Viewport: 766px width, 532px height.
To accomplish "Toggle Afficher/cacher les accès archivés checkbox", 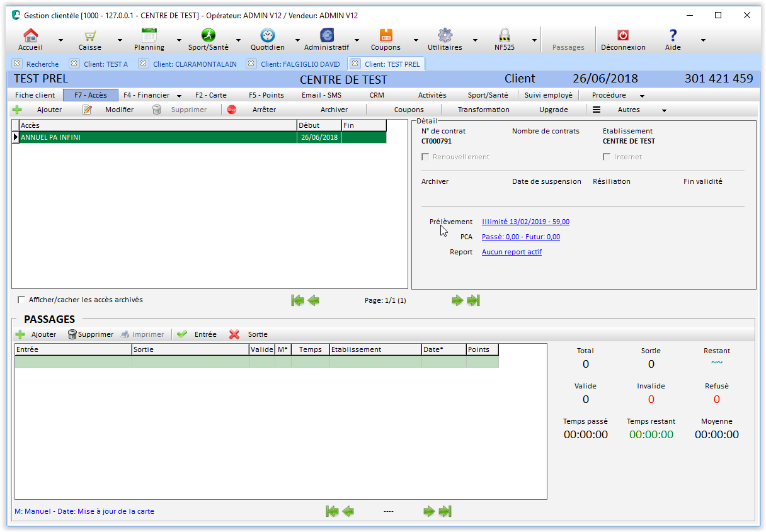I will tap(22, 300).
